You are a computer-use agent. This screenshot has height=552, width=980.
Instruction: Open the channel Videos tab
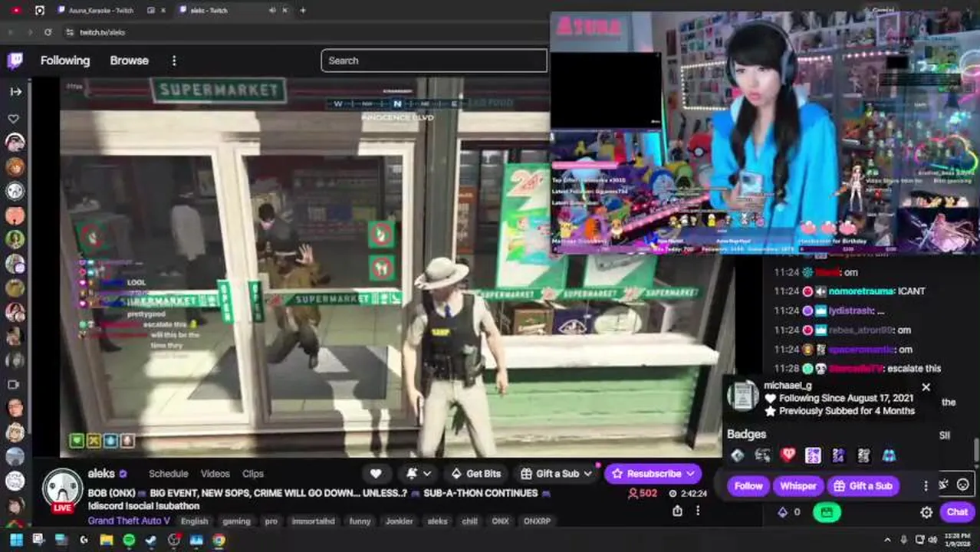215,474
